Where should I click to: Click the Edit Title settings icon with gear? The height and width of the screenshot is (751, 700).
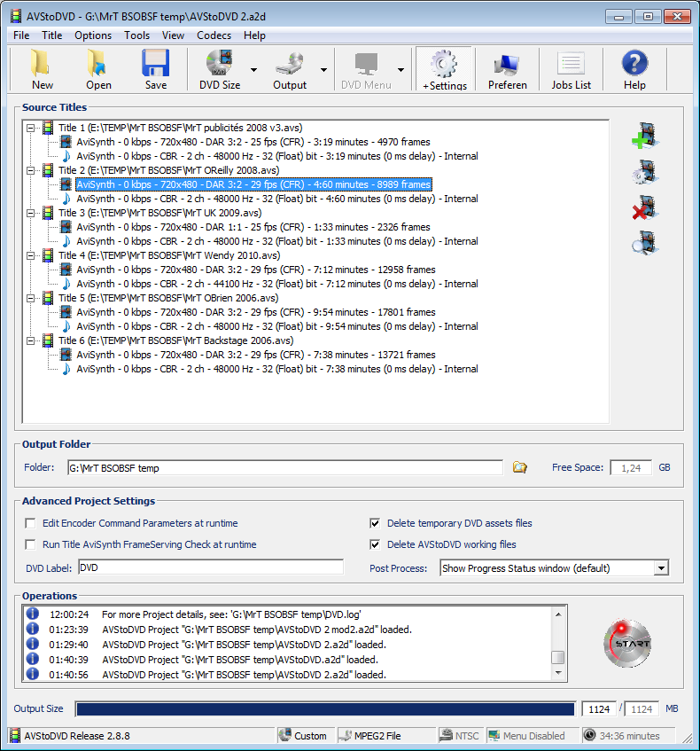point(645,172)
